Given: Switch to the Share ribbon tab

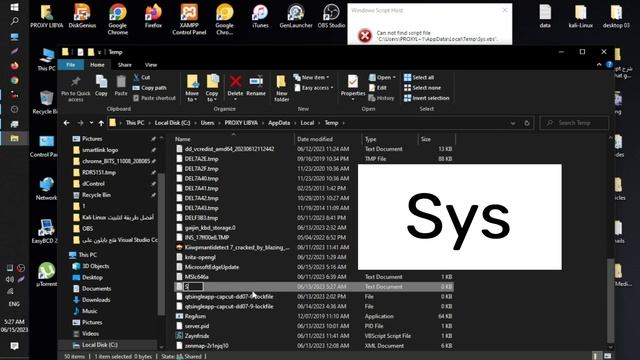Looking at the screenshot, I should (x=124, y=65).
